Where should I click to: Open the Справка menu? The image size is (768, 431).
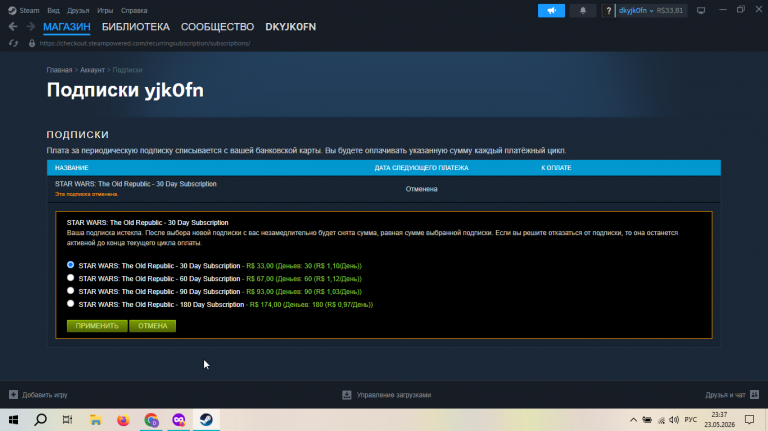(134, 10)
